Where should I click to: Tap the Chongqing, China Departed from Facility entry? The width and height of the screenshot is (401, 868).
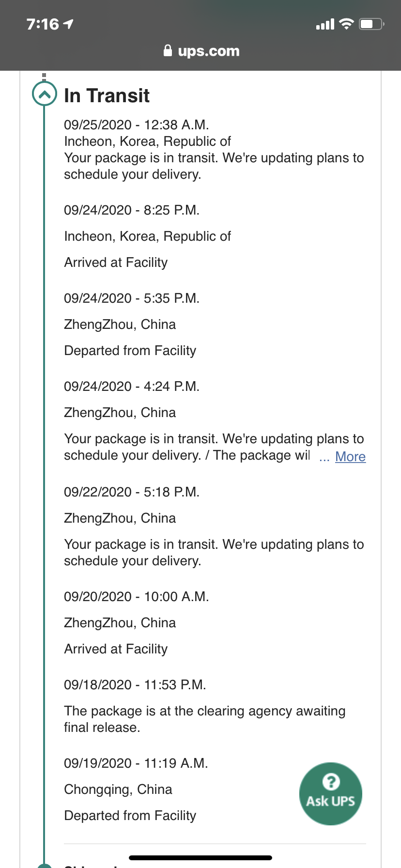coord(136,790)
